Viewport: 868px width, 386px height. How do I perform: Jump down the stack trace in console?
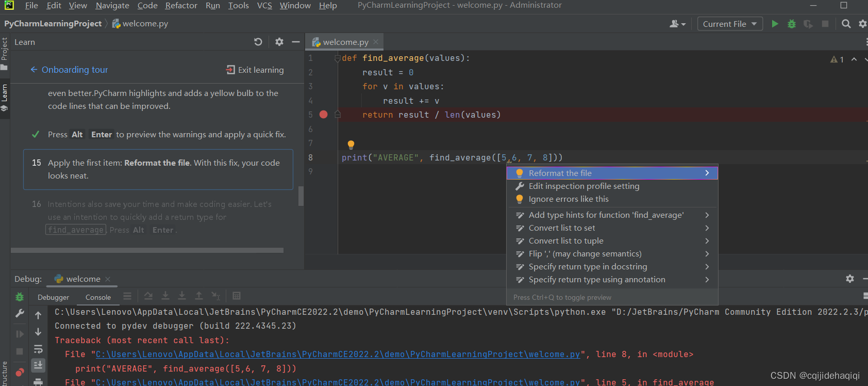tap(38, 332)
